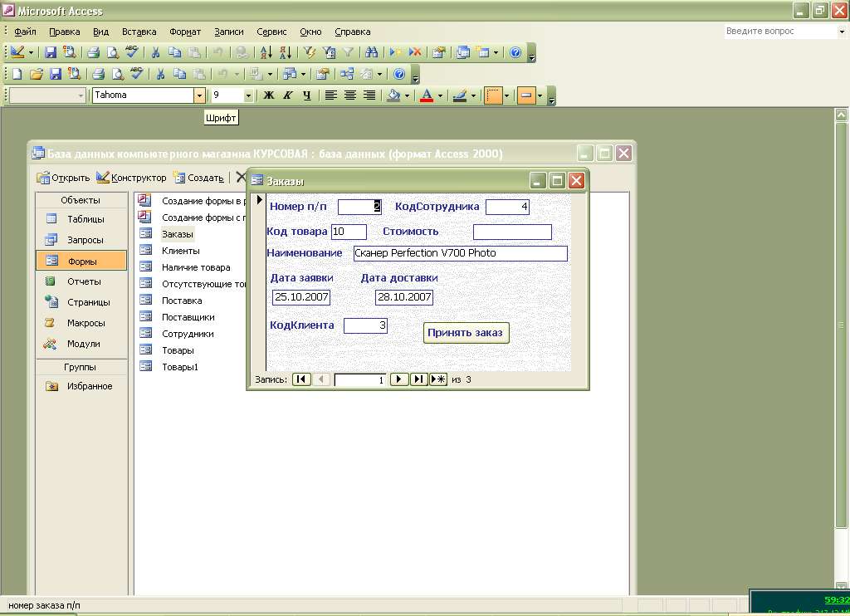The height and width of the screenshot is (616, 850).
Task: Click Конструктор in database window
Action: [x=132, y=178]
